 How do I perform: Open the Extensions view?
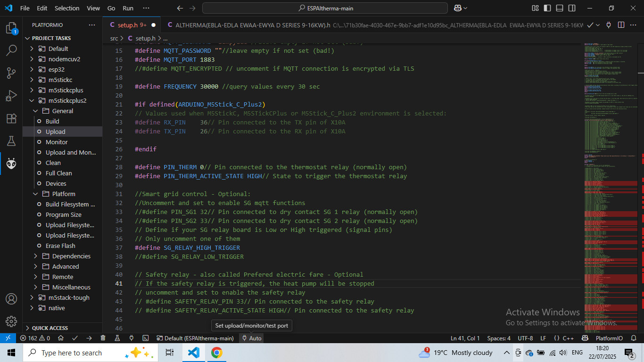click(x=11, y=118)
